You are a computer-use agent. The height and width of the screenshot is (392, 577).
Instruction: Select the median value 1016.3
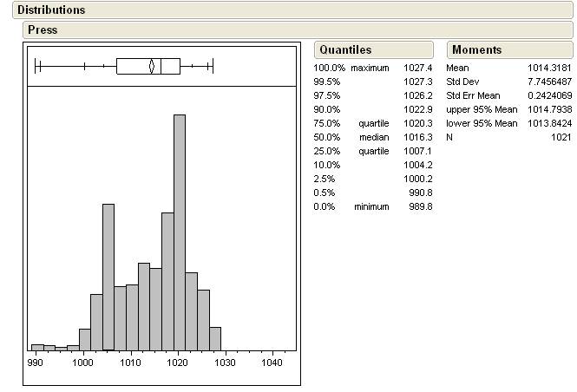click(x=417, y=137)
